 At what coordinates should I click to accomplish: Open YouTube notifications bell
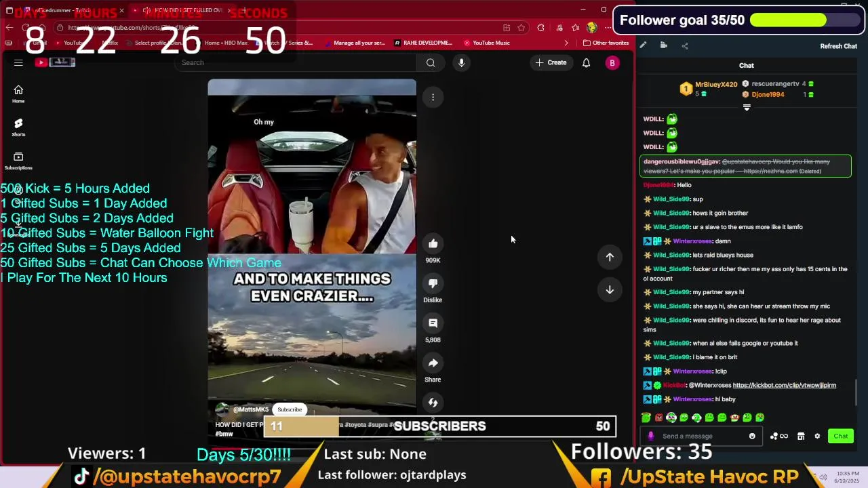point(586,62)
